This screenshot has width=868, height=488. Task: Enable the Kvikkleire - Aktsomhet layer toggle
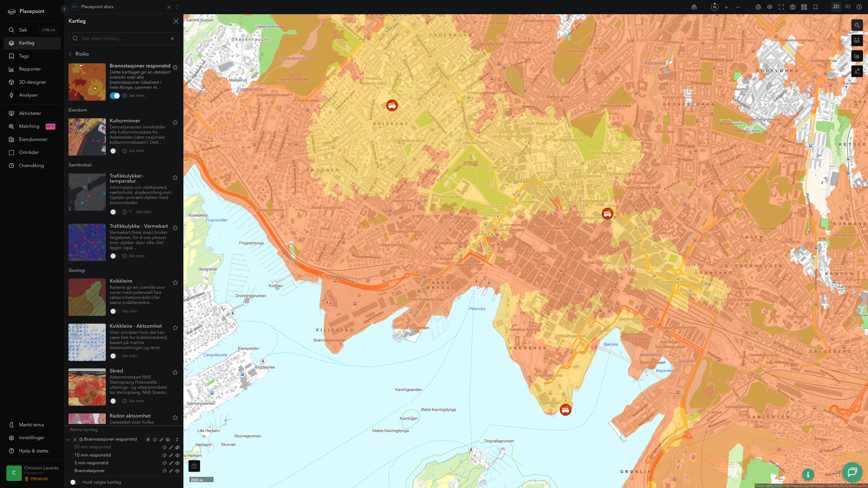click(x=115, y=356)
